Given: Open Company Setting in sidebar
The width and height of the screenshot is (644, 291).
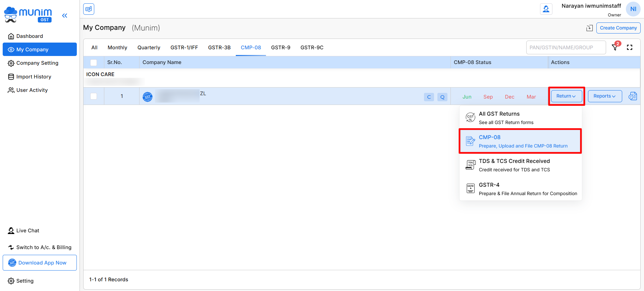Looking at the screenshot, I should 40,63.
